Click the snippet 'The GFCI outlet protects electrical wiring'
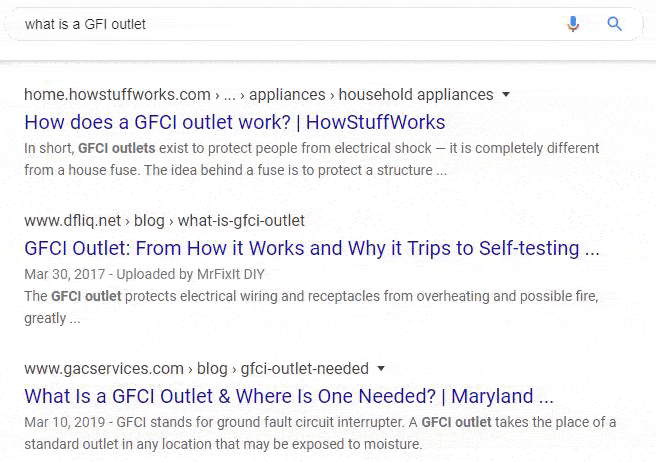Viewport: 656px width, 462px height. click(x=312, y=307)
